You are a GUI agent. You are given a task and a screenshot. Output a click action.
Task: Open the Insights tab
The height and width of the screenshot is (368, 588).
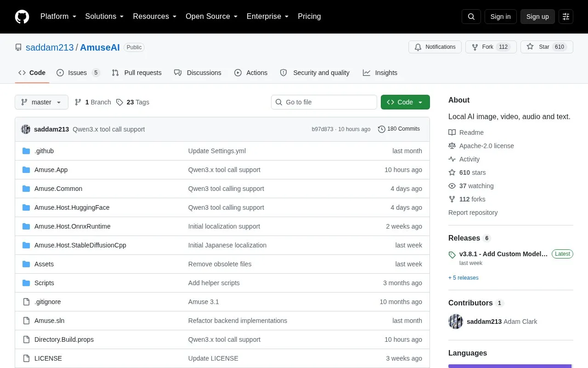pos(380,73)
